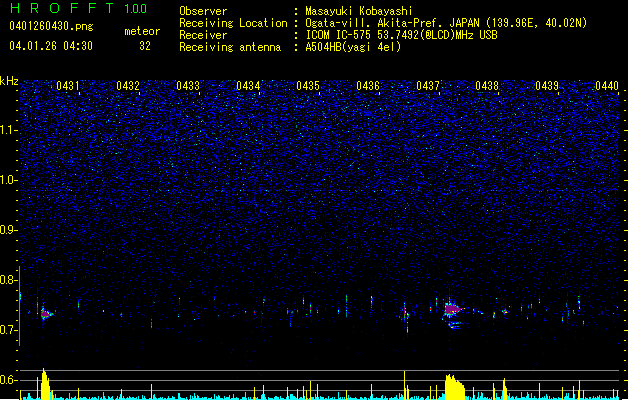Screen dimensions: 629x400
Task: Click the large magenta meteor echo after 0437
Action: (x=452, y=309)
